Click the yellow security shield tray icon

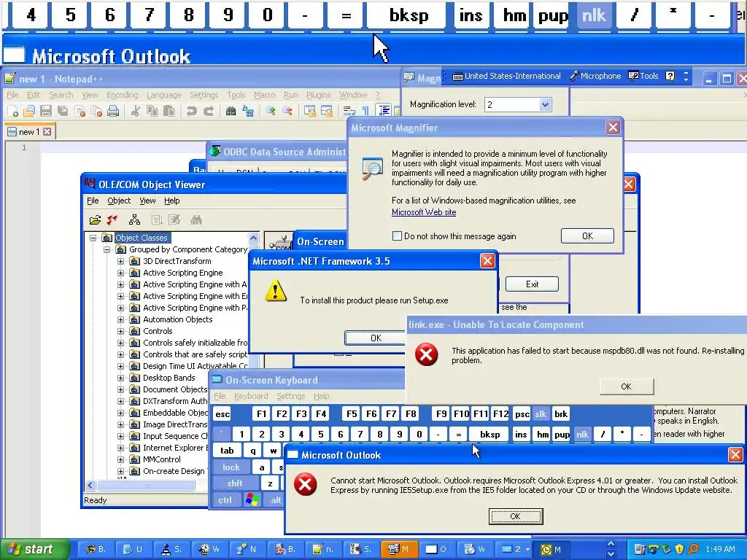tap(679, 549)
